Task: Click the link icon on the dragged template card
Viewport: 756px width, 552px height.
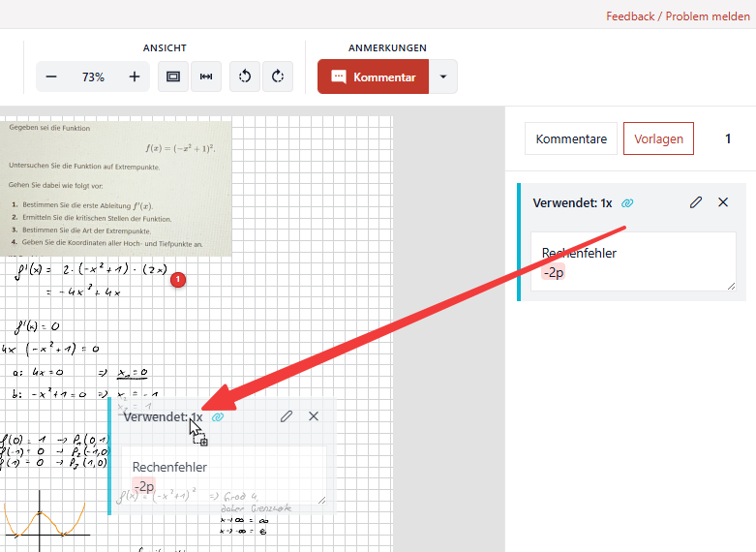Action: click(218, 416)
